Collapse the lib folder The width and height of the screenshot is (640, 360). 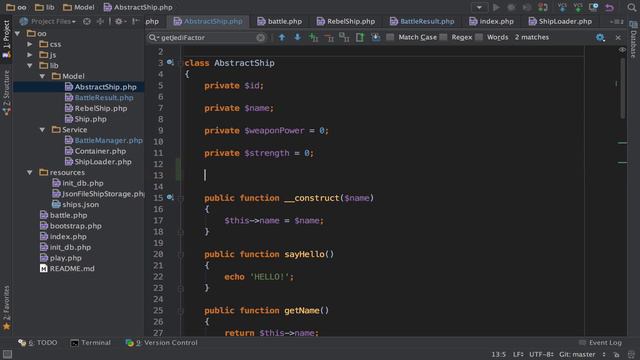tap(30, 65)
